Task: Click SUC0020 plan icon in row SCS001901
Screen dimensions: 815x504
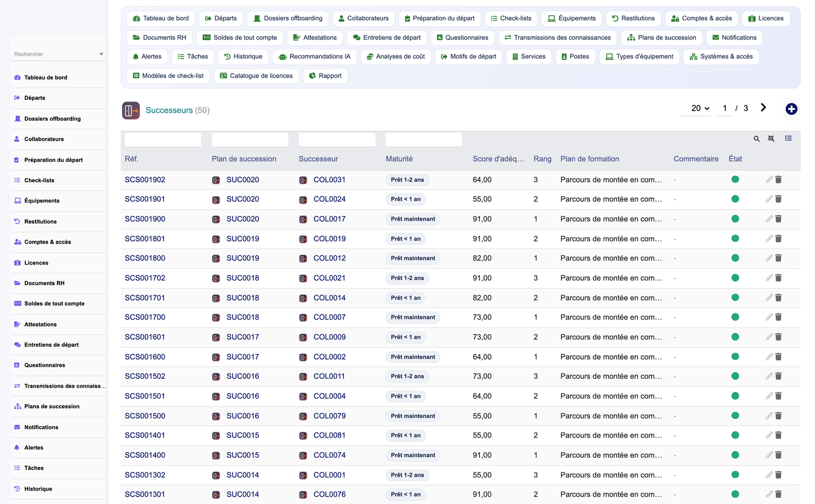Action: coord(216,200)
